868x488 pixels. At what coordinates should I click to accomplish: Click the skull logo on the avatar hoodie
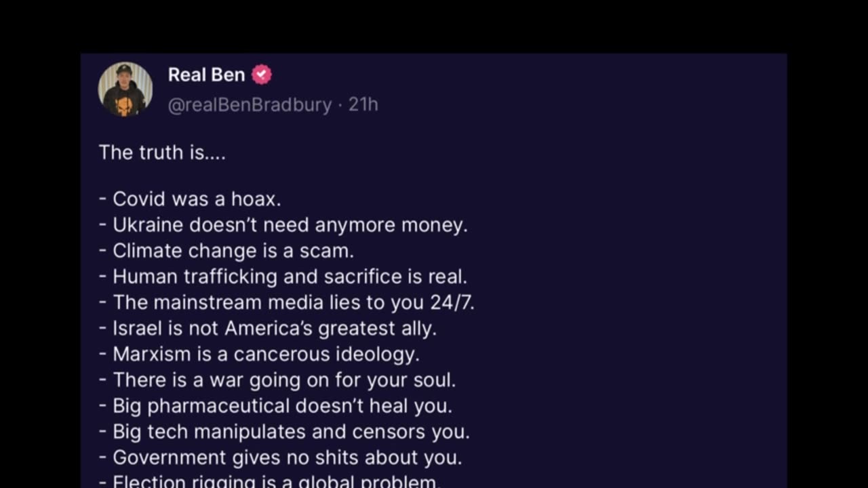124,106
